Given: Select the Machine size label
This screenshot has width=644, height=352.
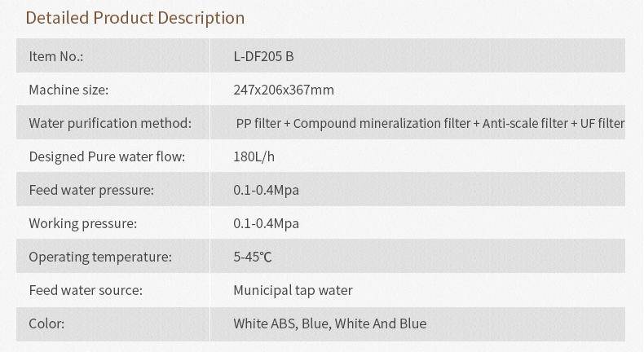Looking at the screenshot, I should 68,90.
